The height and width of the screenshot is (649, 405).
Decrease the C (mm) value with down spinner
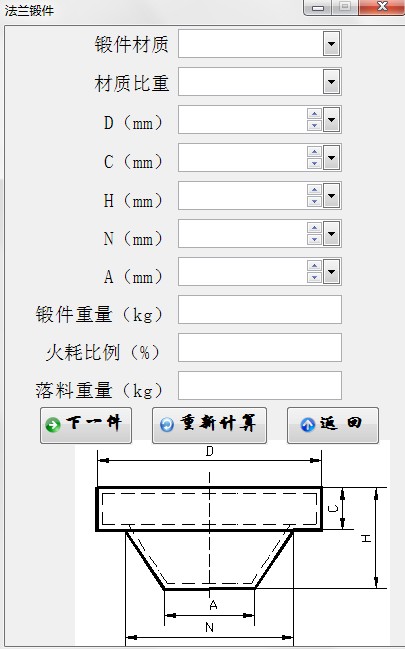(315, 163)
